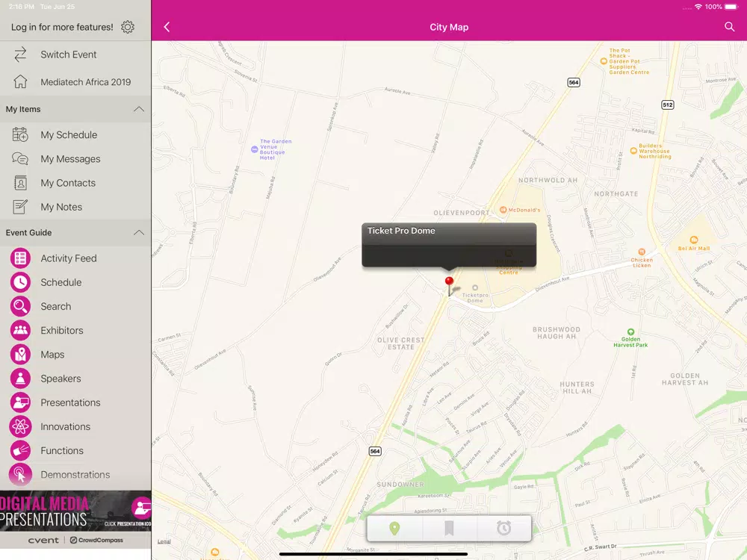Tap the Speakers person icon

(20, 379)
